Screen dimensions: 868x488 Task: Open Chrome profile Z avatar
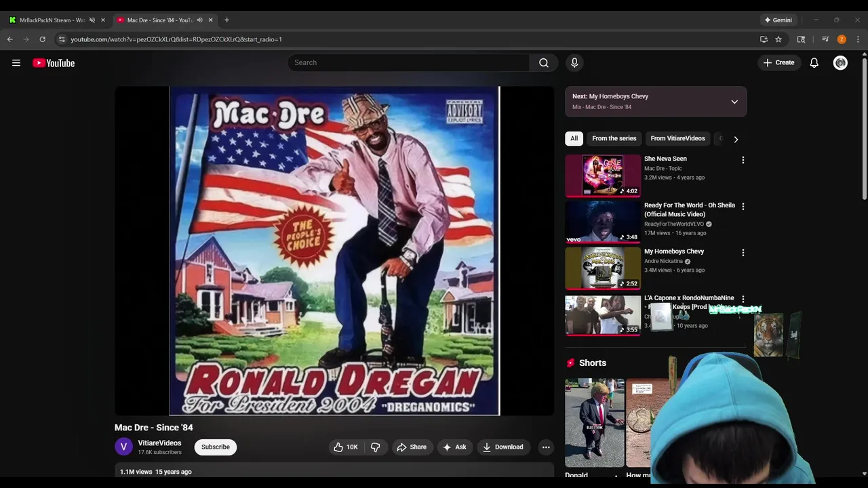pyautogui.click(x=842, y=39)
